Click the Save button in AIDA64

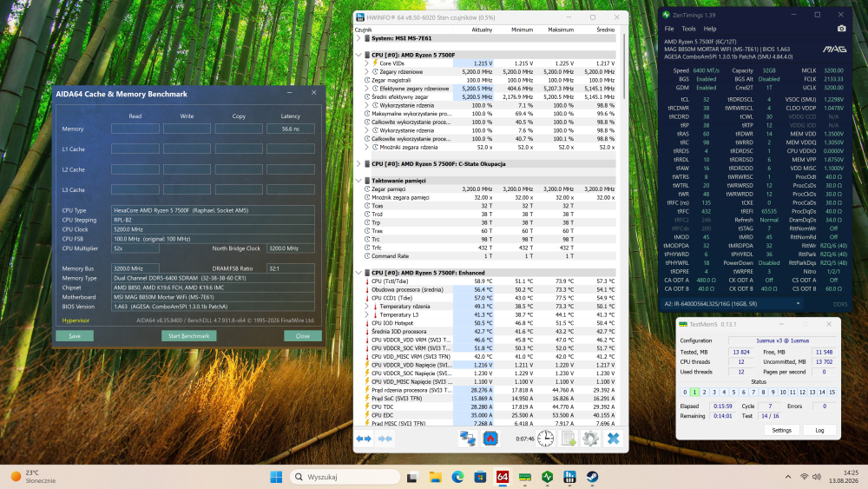click(x=75, y=335)
